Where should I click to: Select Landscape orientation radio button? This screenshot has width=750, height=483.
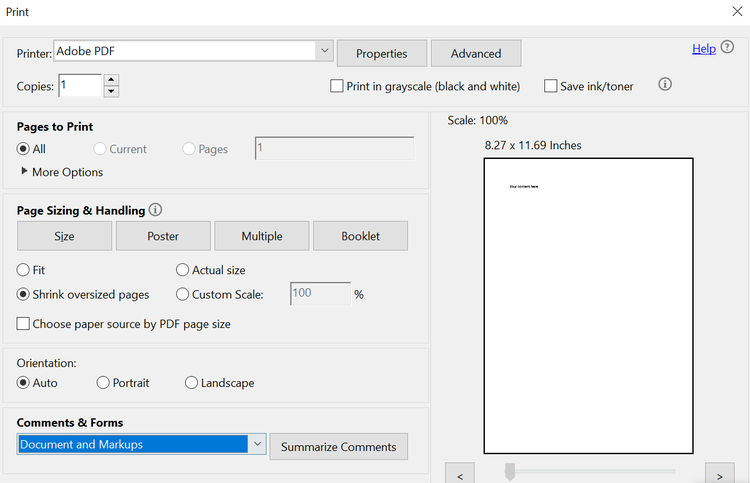pyautogui.click(x=191, y=383)
